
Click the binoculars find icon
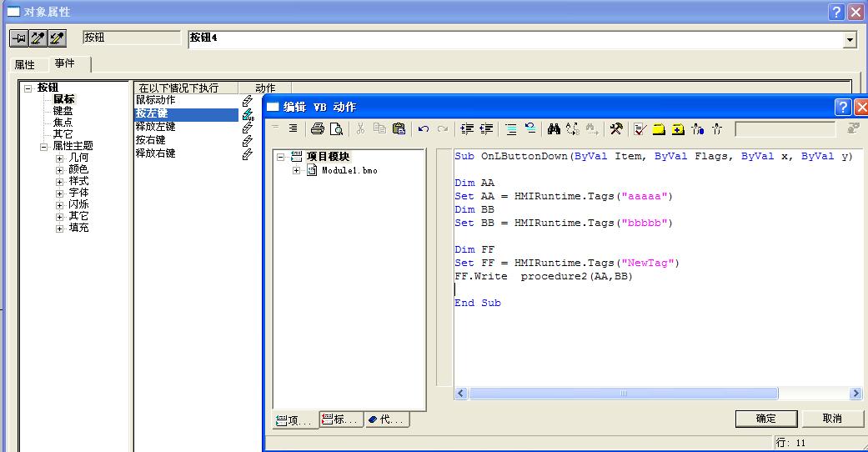(554, 129)
